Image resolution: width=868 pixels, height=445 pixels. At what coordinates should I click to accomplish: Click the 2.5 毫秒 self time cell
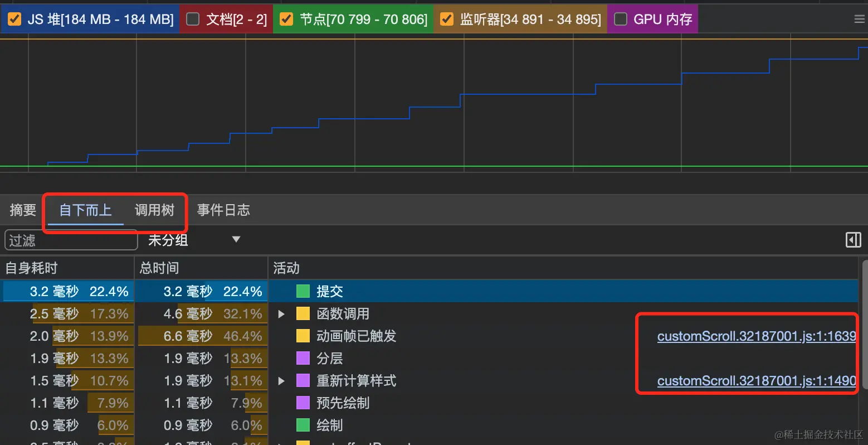pyautogui.click(x=67, y=313)
